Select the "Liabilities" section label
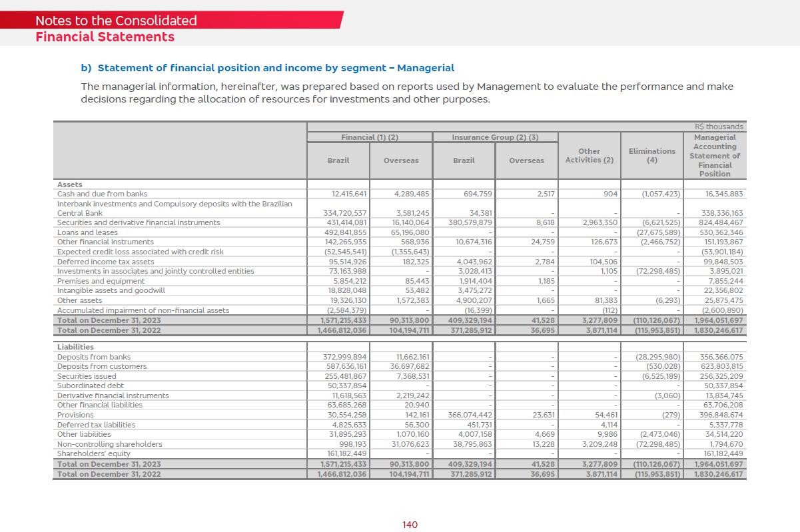Viewport: 800px width, 532px height. click(x=75, y=347)
